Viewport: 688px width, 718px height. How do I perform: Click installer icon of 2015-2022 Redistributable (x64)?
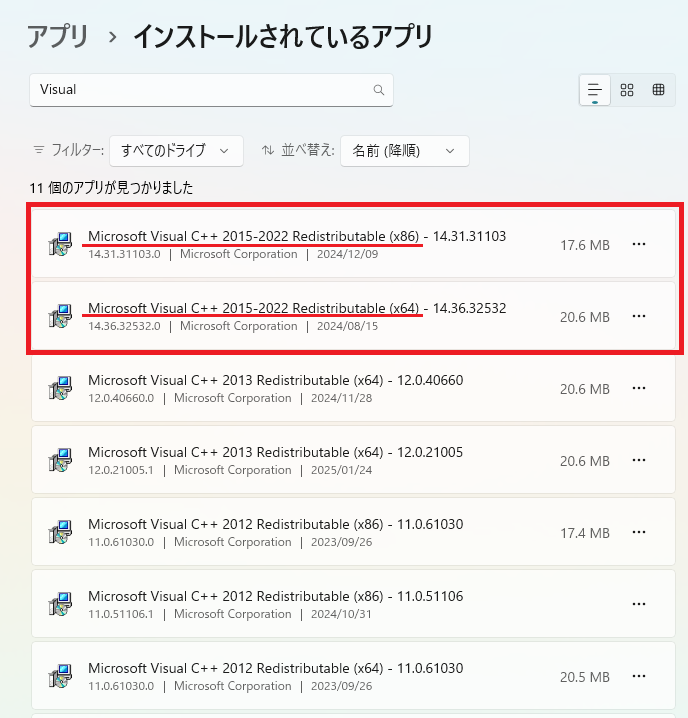click(x=60, y=316)
